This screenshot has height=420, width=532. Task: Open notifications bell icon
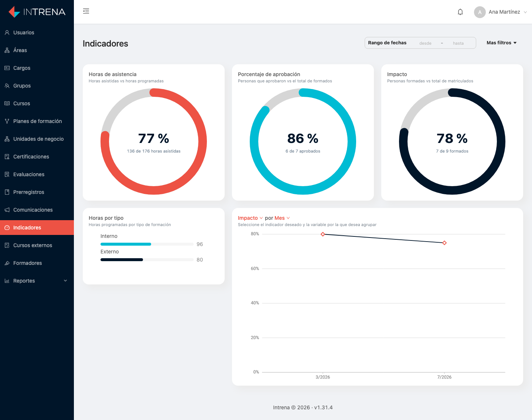coord(460,12)
